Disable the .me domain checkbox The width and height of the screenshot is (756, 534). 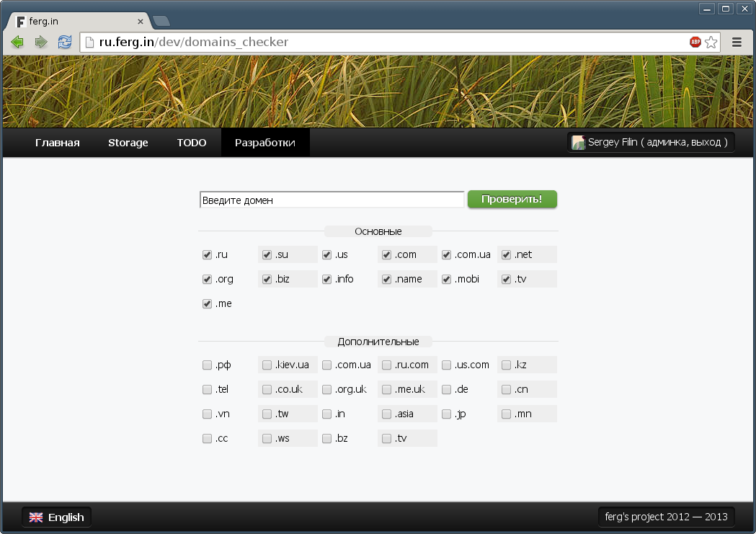207,304
